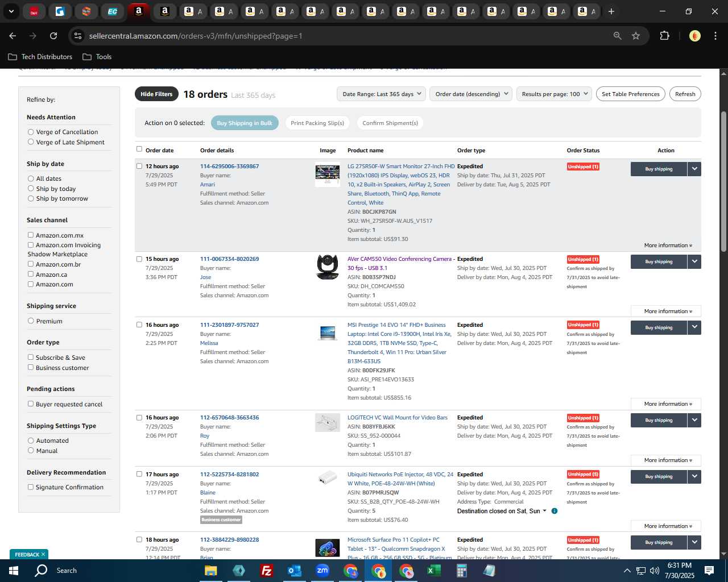Image resolution: width=728 pixels, height=582 pixels.
Task: Select the Ship by today radio option
Action: pos(31,189)
